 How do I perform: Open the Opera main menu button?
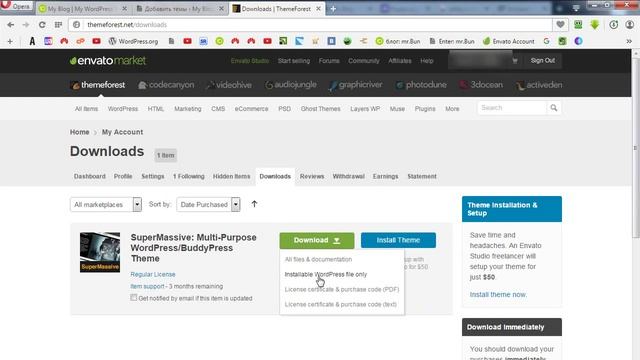16,6
